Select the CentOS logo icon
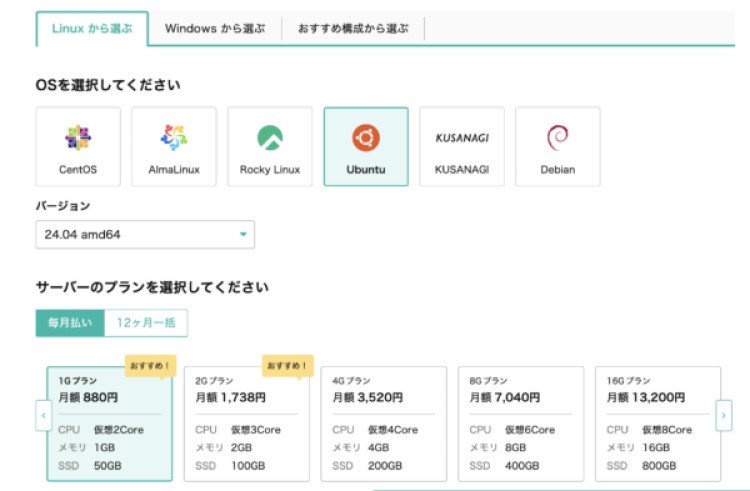Image resolution: width=750 pixels, height=491 pixels. point(78,138)
